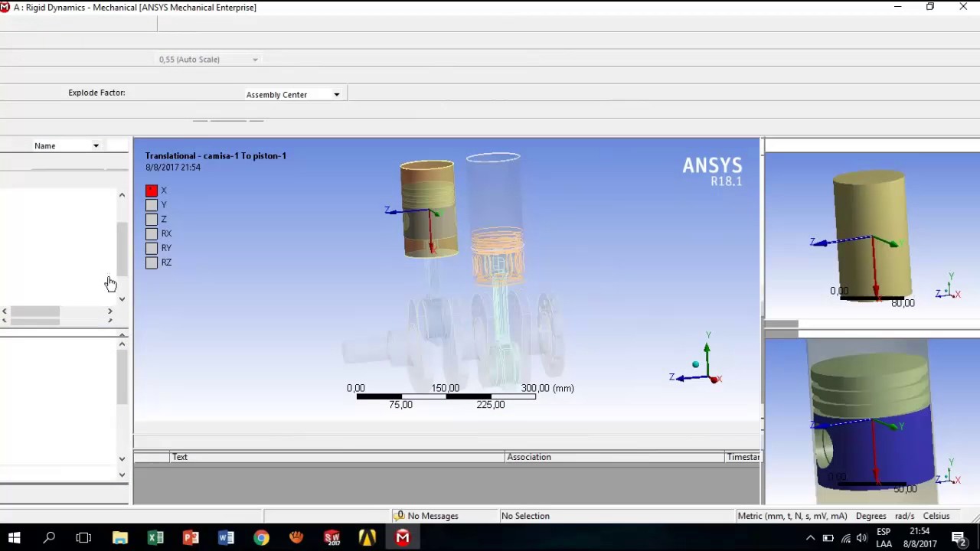The image size is (980, 551).
Task: Click the red X axis ball on main triad
Action: point(715,379)
